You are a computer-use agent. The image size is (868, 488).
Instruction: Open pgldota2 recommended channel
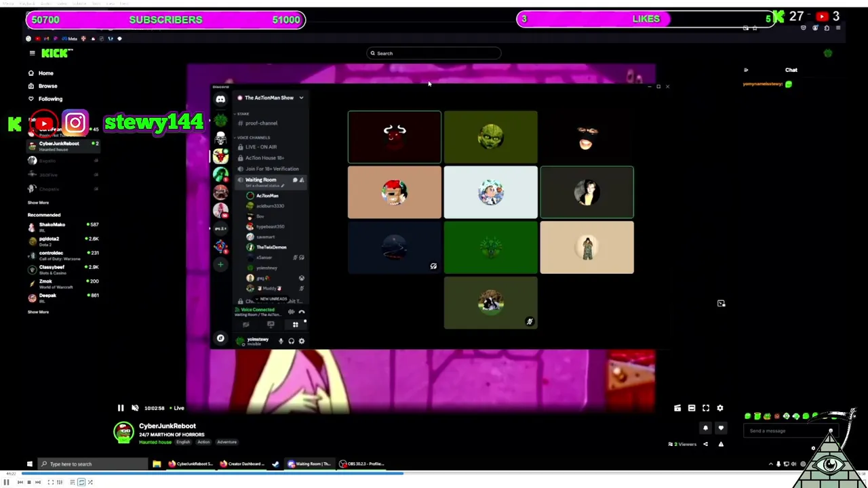62,241
